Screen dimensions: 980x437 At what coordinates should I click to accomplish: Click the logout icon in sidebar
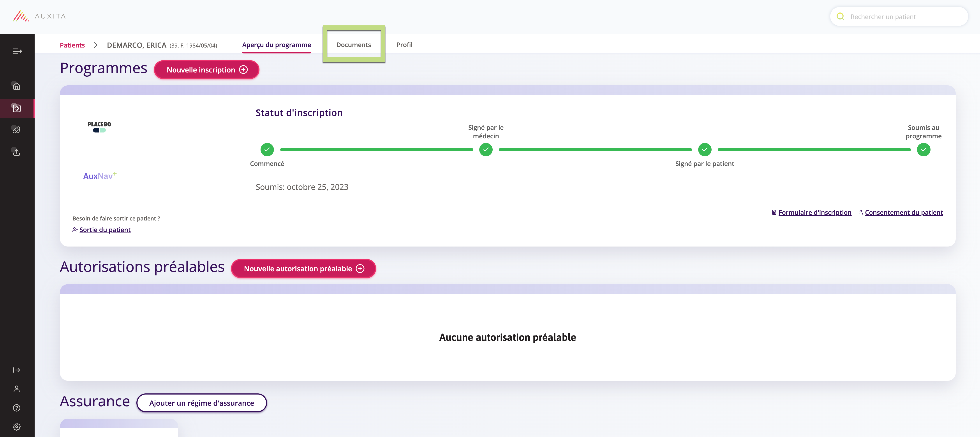coord(17,370)
